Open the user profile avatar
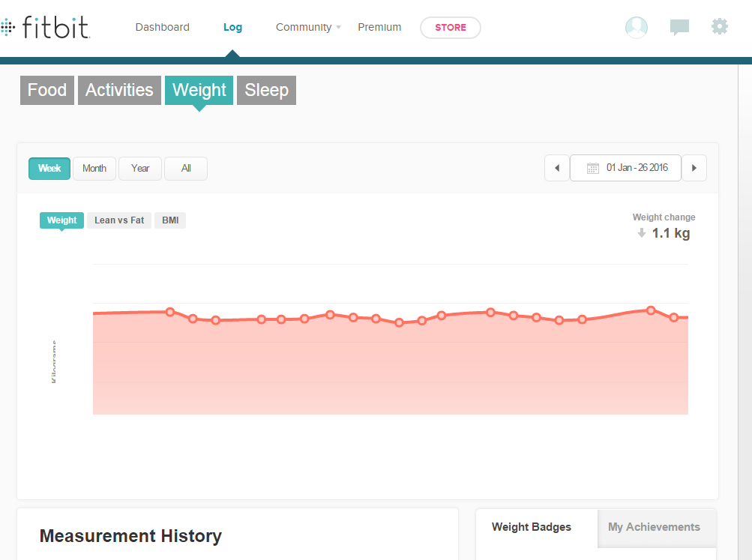 point(637,28)
